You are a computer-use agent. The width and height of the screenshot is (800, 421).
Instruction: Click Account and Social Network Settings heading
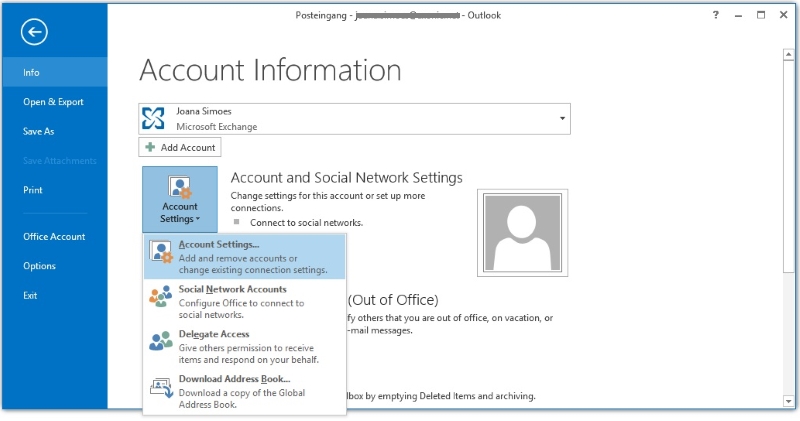coord(346,178)
